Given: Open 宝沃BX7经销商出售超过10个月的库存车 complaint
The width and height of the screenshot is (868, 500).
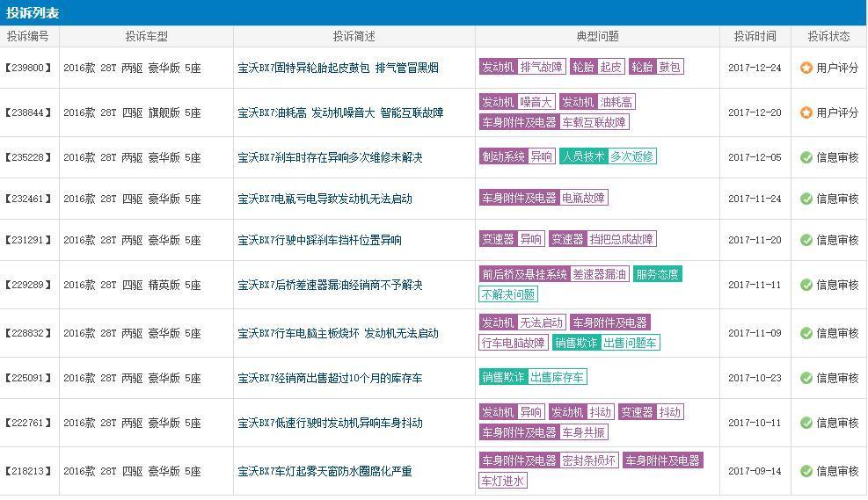Looking at the screenshot, I should [x=330, y=378].
